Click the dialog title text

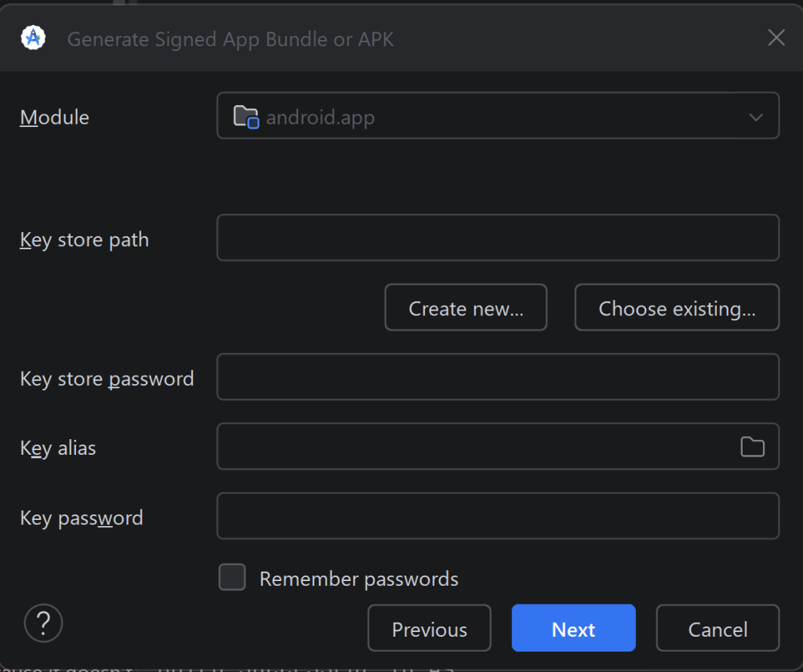tap(231, 39)
